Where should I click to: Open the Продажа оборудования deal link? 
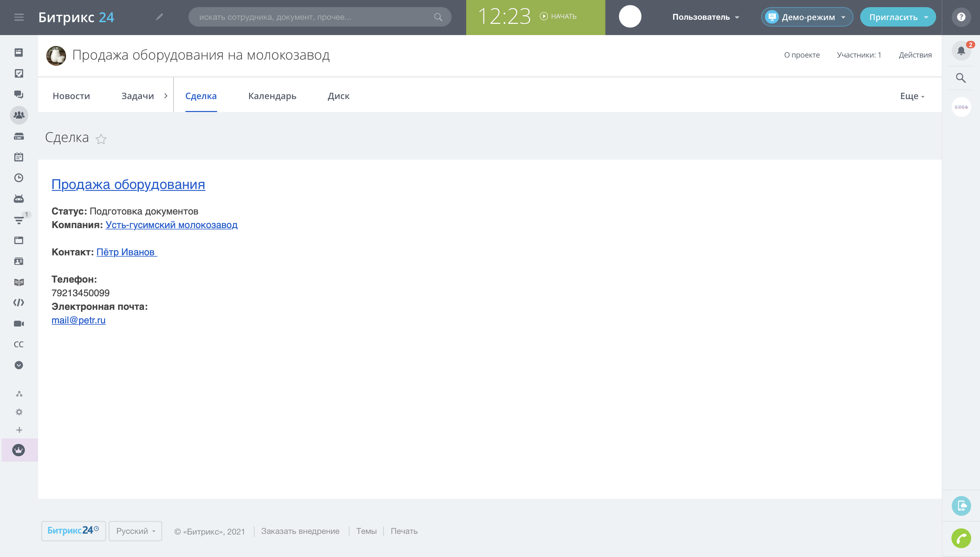coord(128,185)
